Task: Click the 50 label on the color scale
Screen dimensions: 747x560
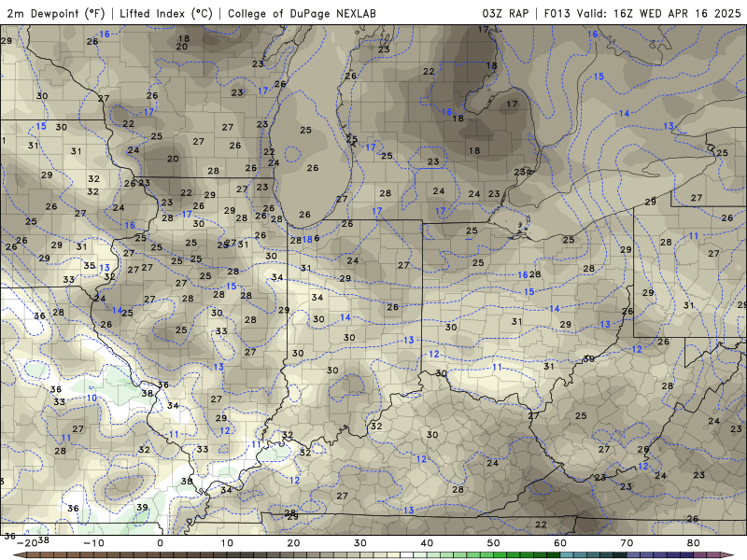Action: click(494, 543)
